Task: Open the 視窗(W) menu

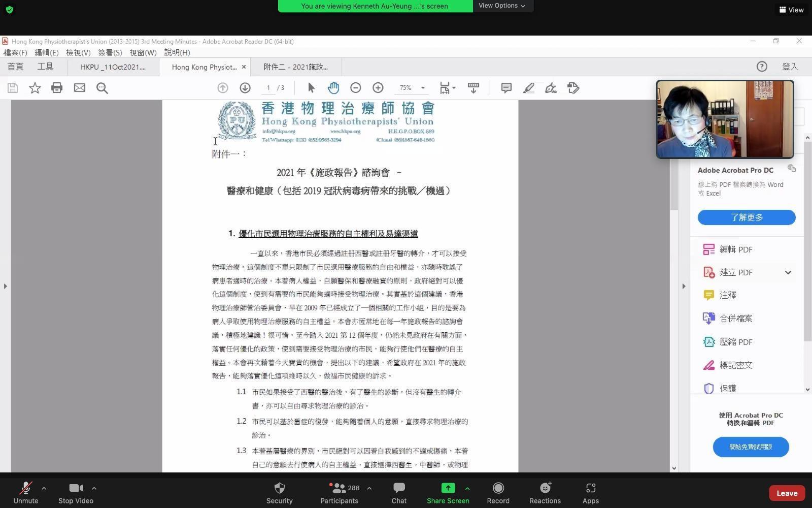Action: [143, 52]
